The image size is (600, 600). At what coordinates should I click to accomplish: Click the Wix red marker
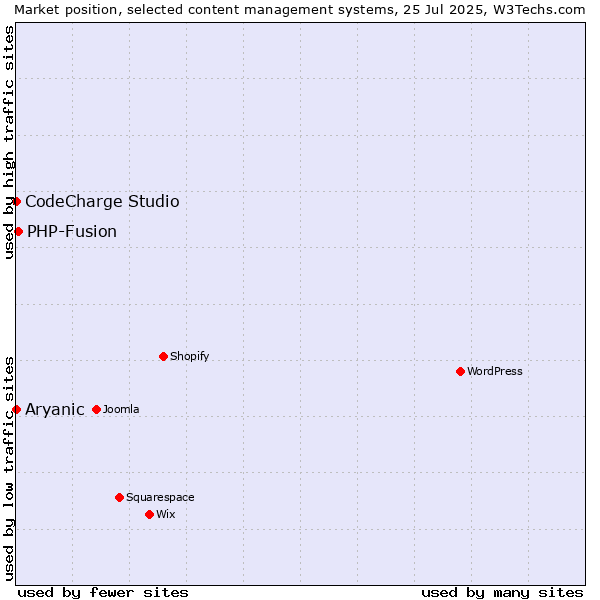150,515
